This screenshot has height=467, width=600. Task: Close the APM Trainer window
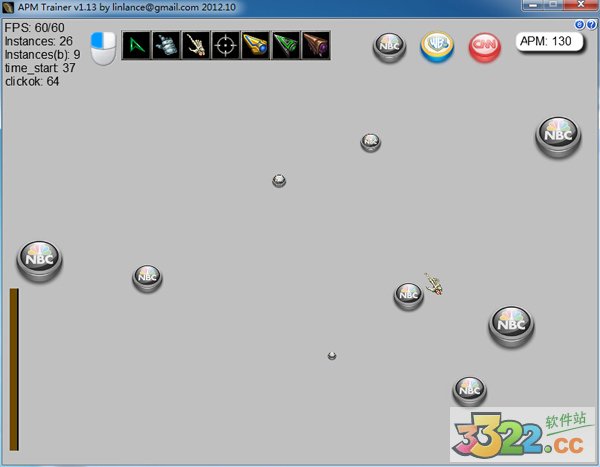point(580,5)
